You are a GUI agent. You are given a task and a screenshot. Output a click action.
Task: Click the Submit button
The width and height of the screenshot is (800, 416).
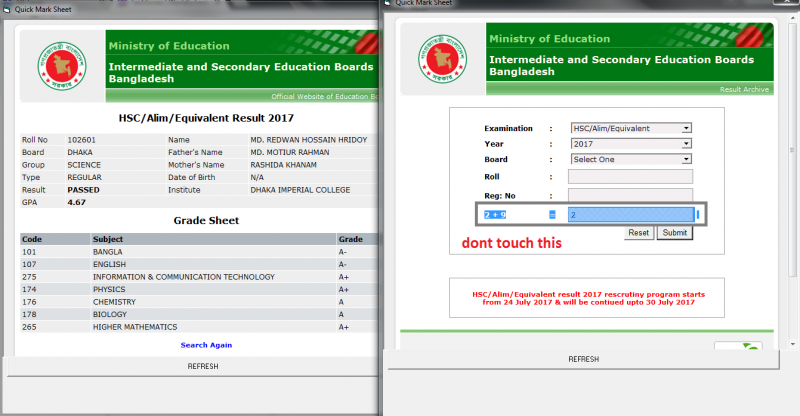coord(674,233)
